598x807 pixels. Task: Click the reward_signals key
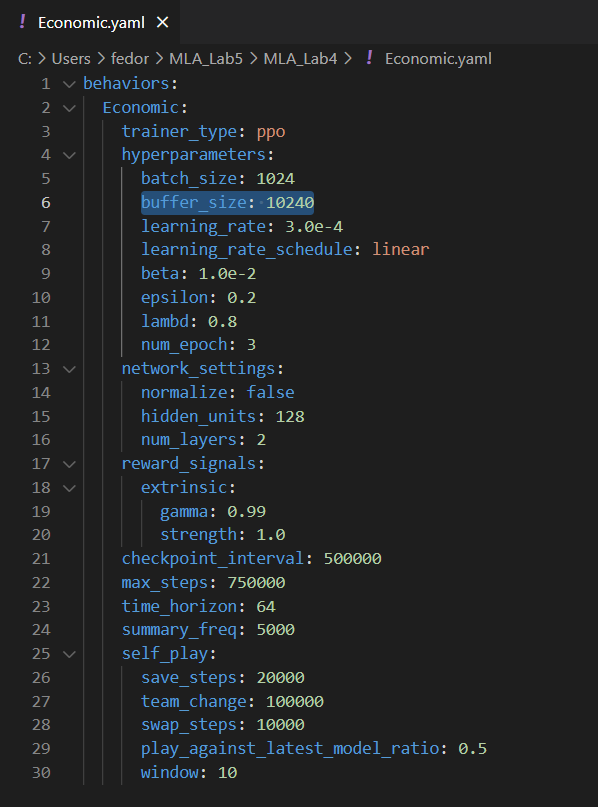pos(189,464)
